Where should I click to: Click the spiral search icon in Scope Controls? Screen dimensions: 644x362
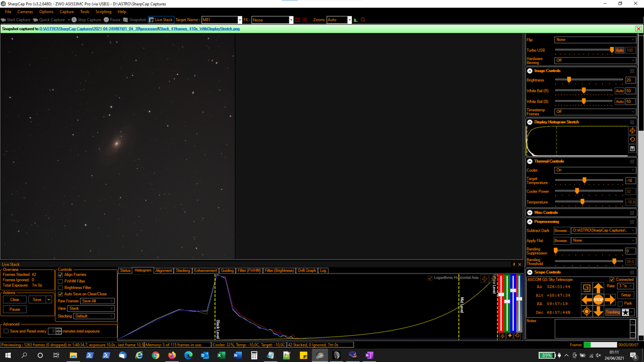pos(586,288)
